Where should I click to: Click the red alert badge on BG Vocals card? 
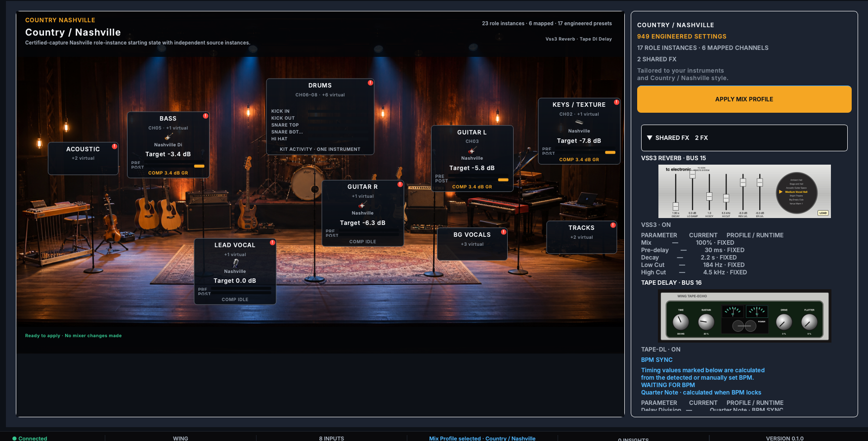(504, 232)
